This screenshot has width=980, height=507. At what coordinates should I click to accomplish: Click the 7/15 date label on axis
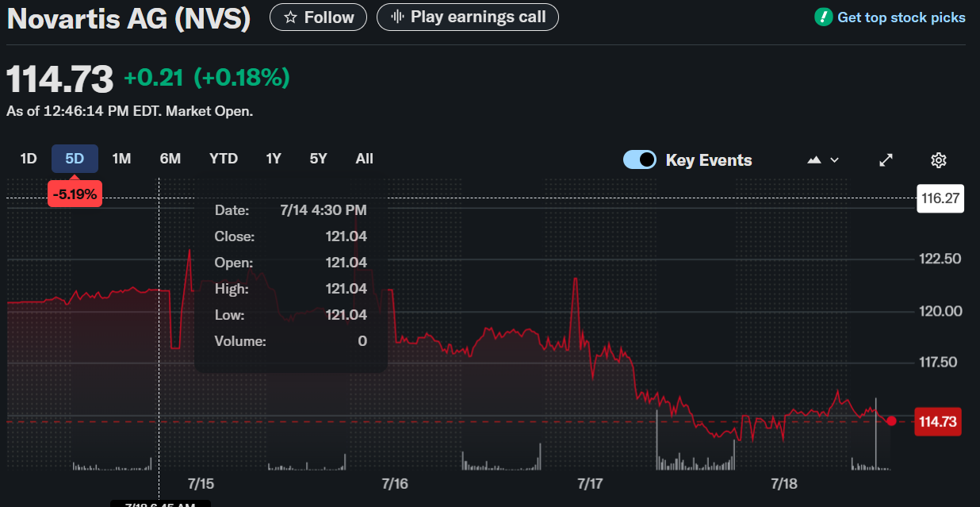[201, 483]
